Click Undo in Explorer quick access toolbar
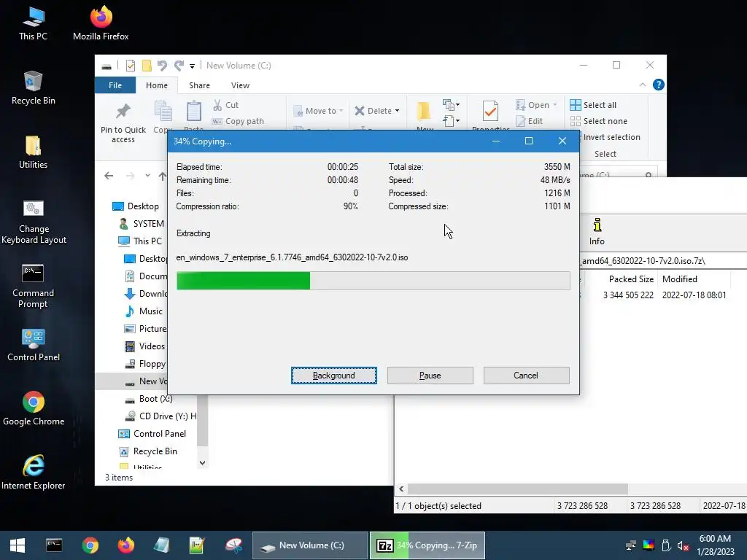 coord(163,65)
